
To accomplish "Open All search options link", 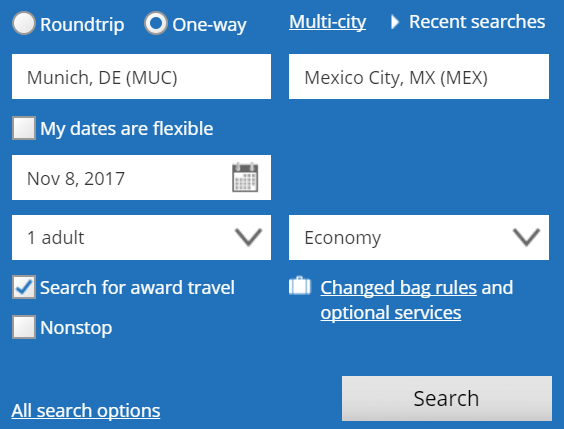I will (x=86, y=410).
